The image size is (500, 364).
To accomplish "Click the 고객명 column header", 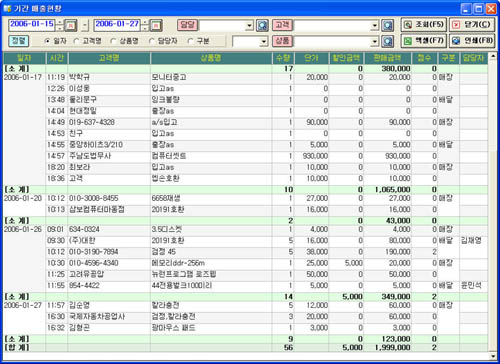I will pyautogui.click(x=109, y=58).
